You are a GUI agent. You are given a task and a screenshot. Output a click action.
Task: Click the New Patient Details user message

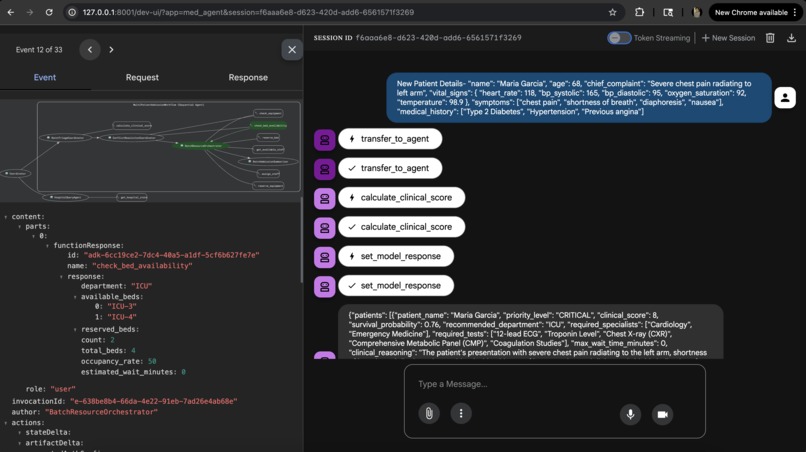(x=579, y=98)
